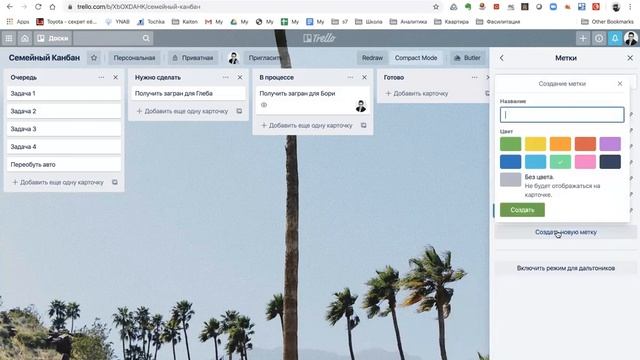Screen dimensions: 640x360
Task: Reload the page in browser toolbar
Action: pos(38,7)
